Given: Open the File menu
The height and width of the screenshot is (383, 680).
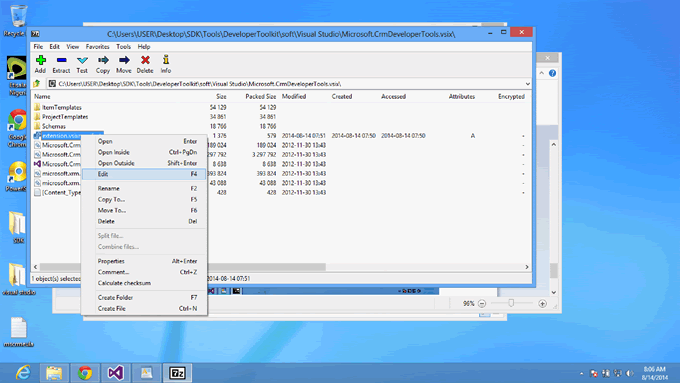Looking at the screenshot, I should click(x=38, y=46).
